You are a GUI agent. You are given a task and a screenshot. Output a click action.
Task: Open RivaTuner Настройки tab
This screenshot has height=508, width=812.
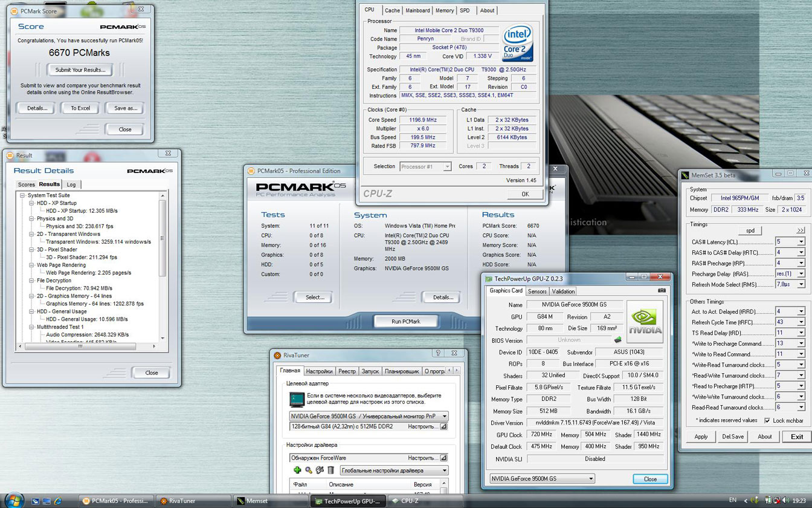tap(318, 371)
